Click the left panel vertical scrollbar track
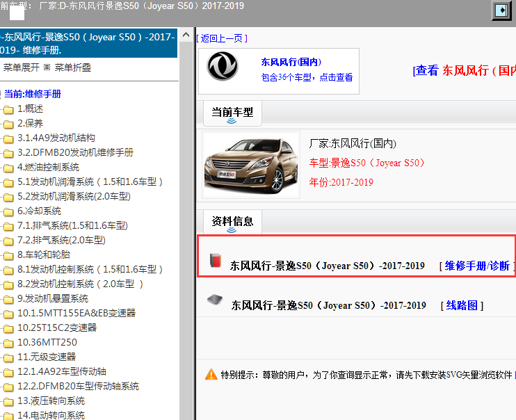This screenshot has height=420, width=516. [186, 230]
